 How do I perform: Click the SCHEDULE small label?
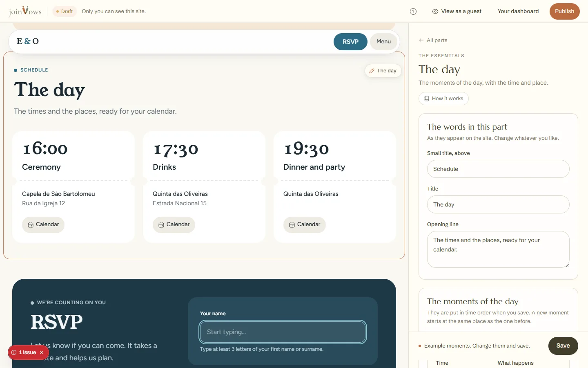34,70
